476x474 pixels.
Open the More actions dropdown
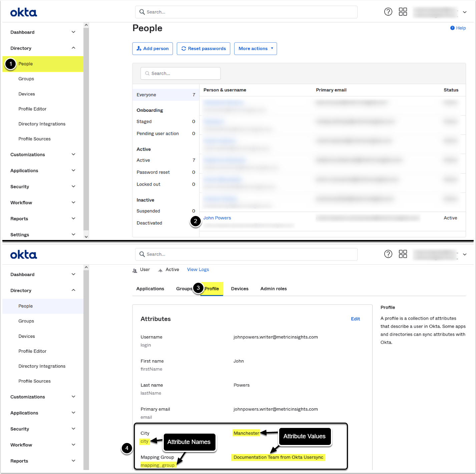pyautogui.click(x=256, y=49)
